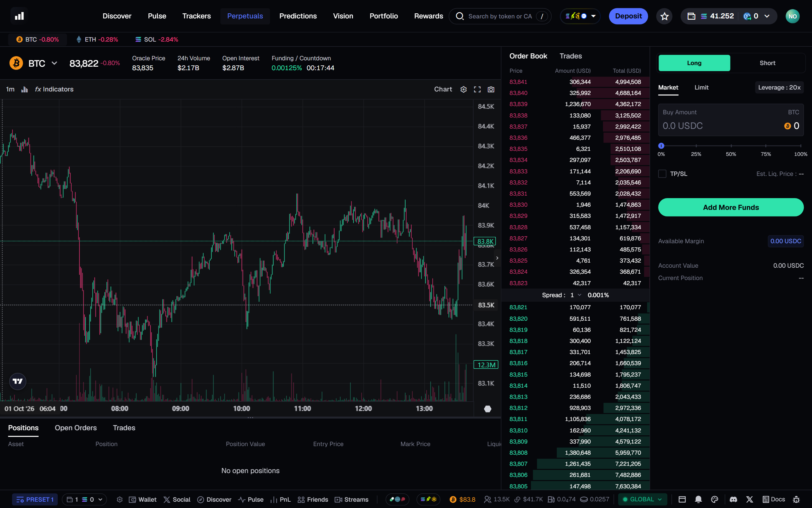Open the Portfolio page

click(x=383, y=16)
